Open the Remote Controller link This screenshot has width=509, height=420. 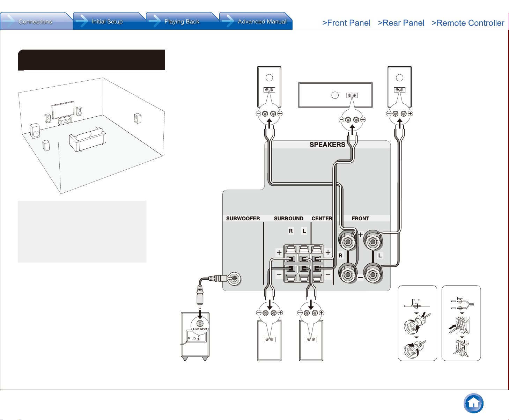[x=468, y=23]
